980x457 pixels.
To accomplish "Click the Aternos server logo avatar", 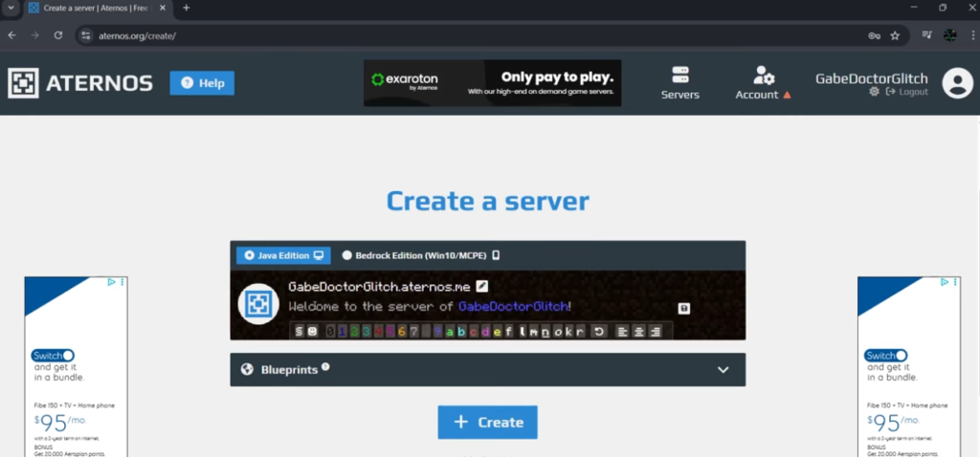I will (258, 304).
